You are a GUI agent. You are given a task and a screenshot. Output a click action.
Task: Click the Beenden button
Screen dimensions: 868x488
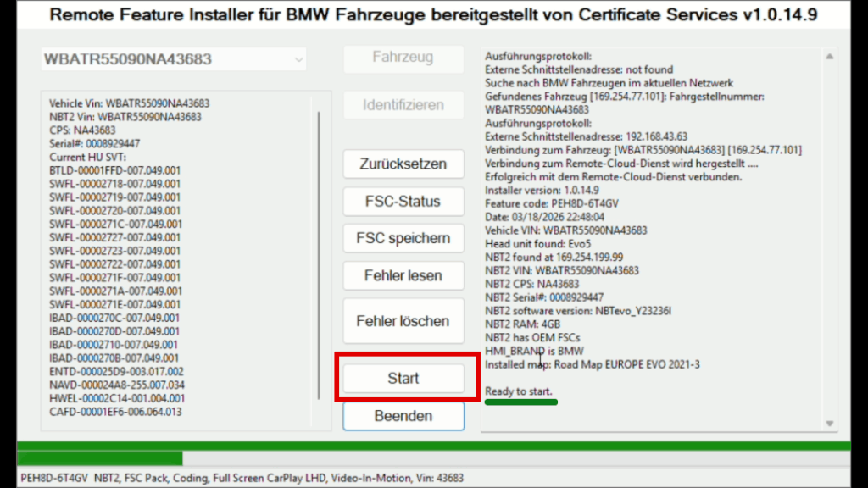[x=403, y=415]
